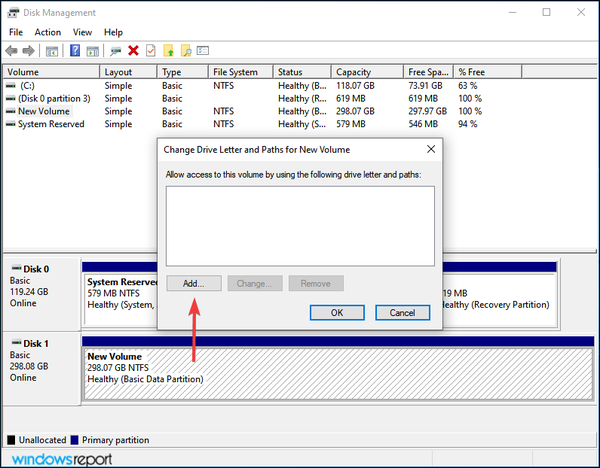Click the Show/Hide Console Tree icon
The height and width of the screenshot is (468, 600).
coord(52,51)
